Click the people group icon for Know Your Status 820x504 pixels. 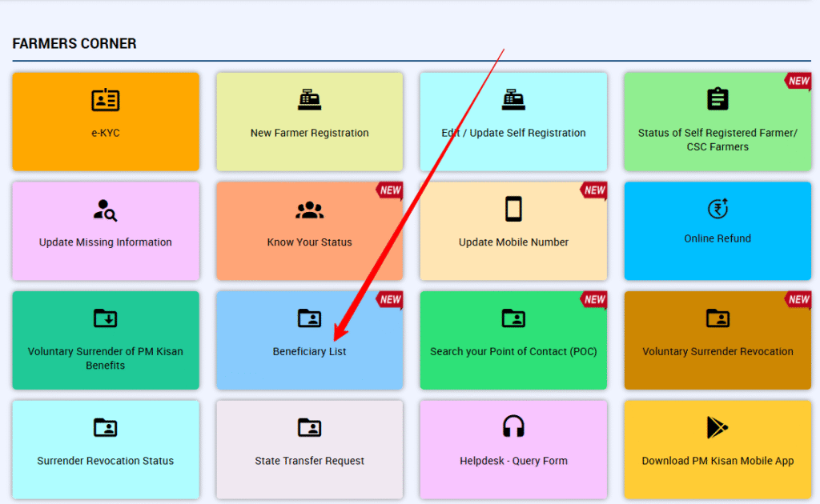click(309, 210)
